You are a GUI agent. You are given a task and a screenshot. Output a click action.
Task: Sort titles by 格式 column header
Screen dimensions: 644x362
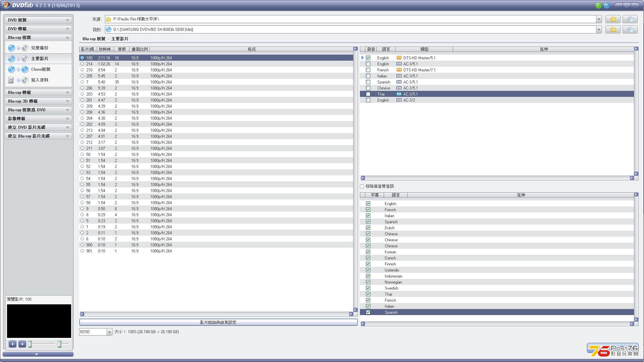click(x=252, y=49)
